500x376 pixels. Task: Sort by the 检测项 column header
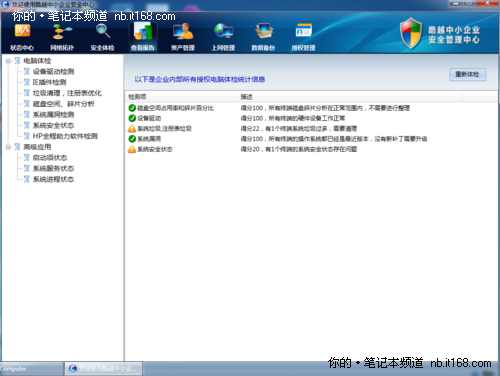[182, 97]
